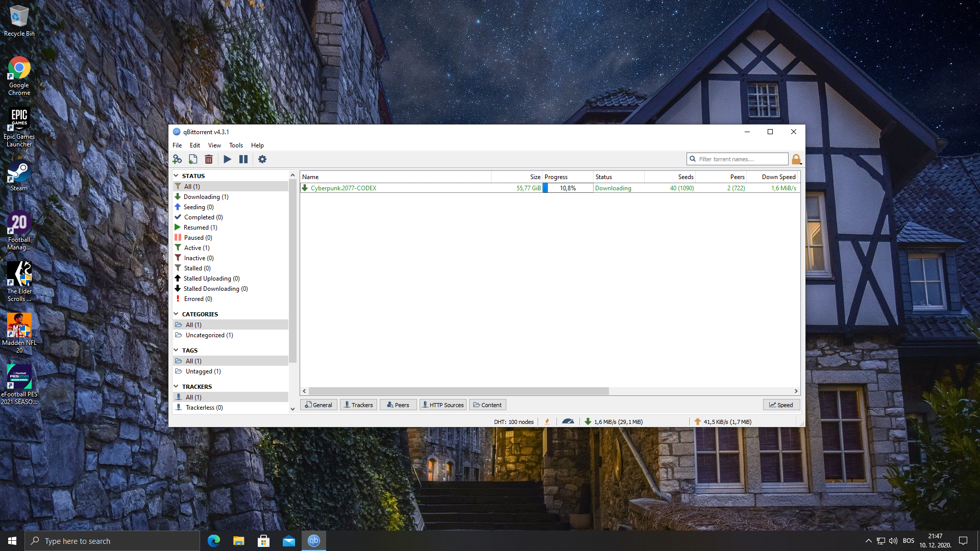Open the Edit menu
Screen dimensions: 980x551
[x=195, y=145]
